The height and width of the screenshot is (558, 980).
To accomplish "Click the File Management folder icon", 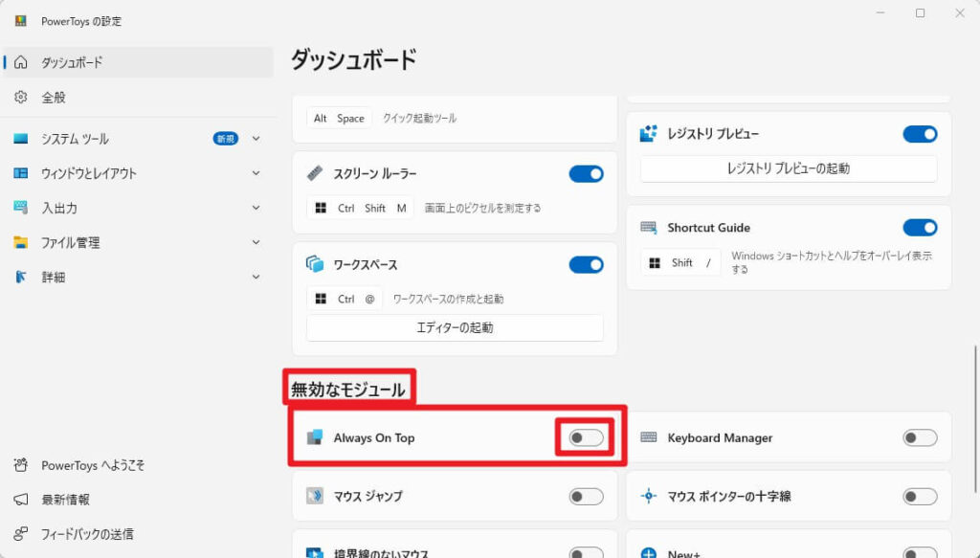I will pyautogui.click(x=21, y=242).
